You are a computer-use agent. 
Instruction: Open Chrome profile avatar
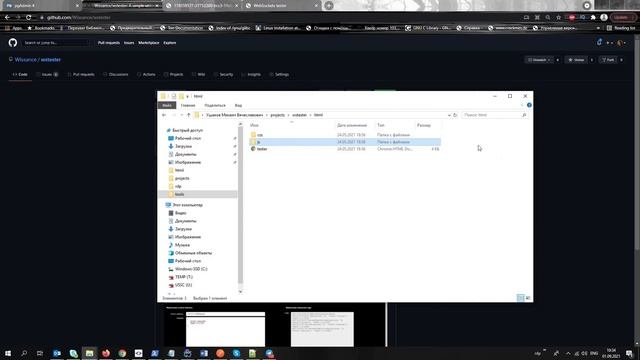click(x=604, y=18)
